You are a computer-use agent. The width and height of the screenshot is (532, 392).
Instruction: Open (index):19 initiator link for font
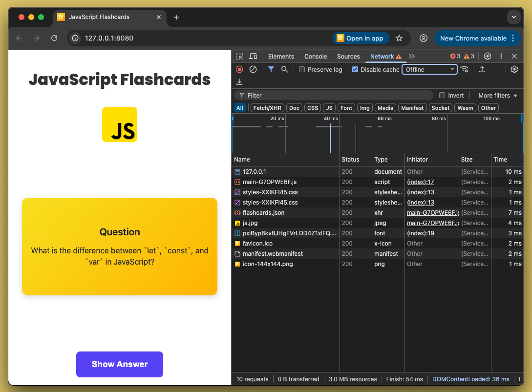(421, 233)
